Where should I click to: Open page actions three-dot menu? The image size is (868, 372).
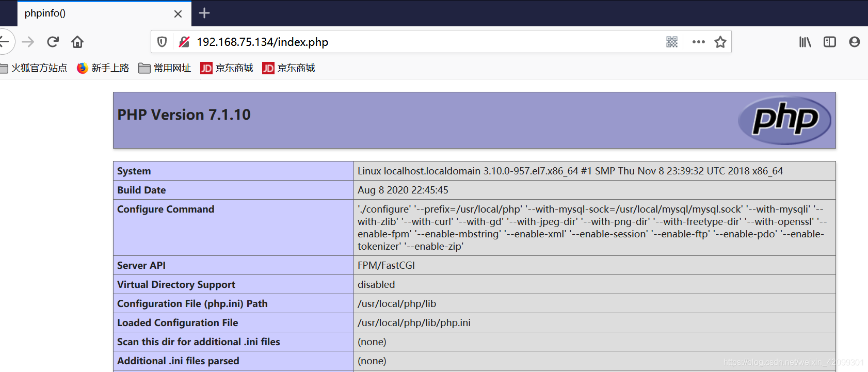click(699, 42)
